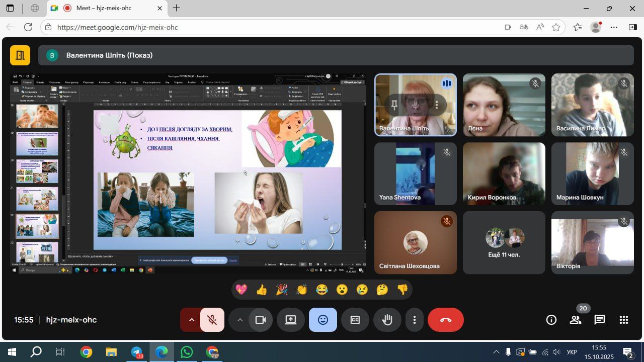Open the Ещё 11 чел. participants tile
Viewport: 644px width, 362px height.
click(504, 243)
